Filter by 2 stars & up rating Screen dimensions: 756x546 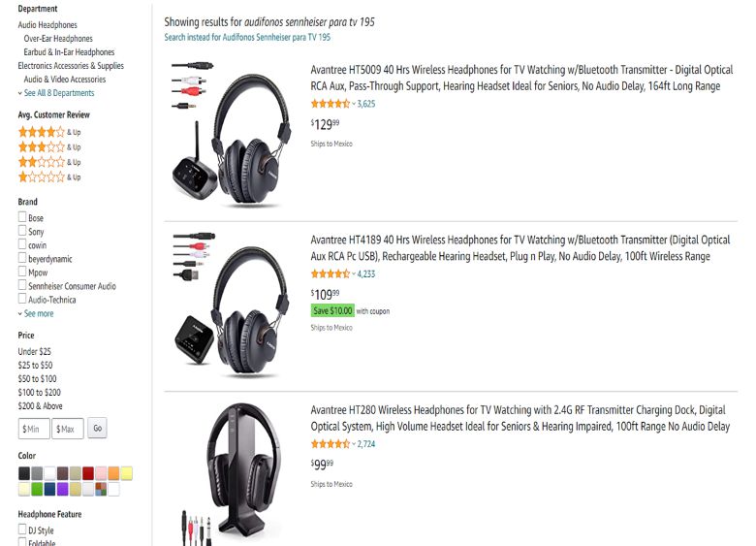42,162
